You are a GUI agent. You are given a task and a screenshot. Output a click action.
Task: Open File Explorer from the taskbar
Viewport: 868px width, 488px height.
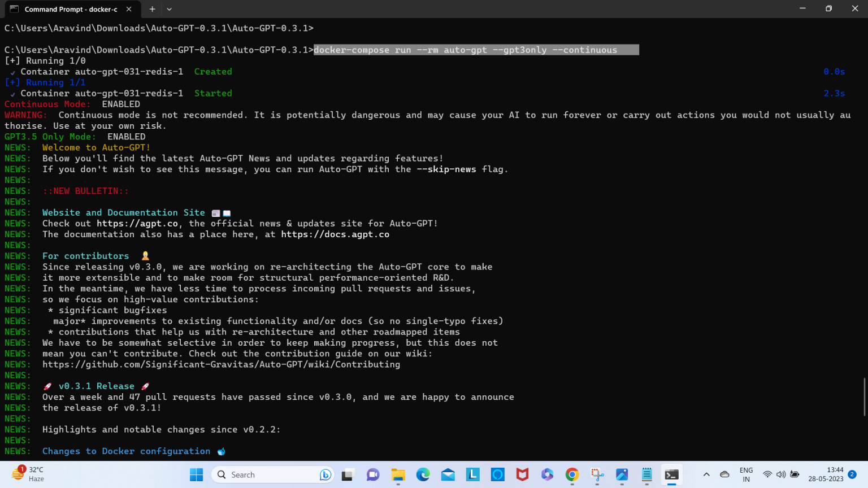pyautogui.click(x=398, y=475)
